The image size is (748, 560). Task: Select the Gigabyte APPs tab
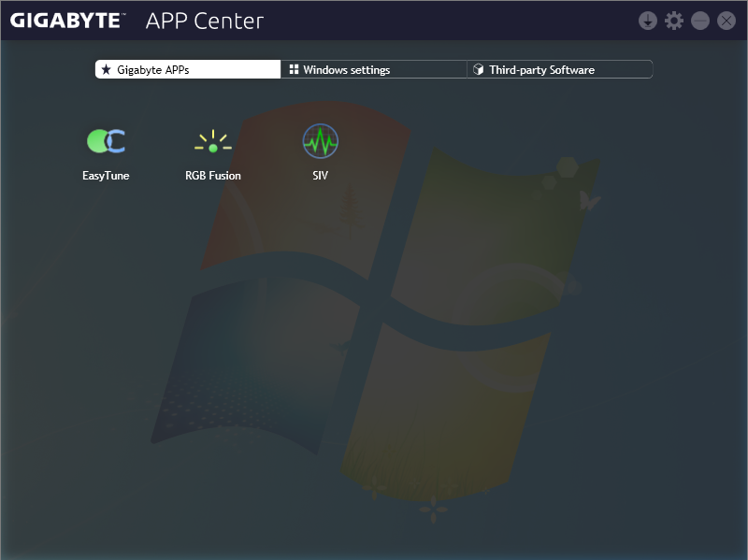point(188,69)
